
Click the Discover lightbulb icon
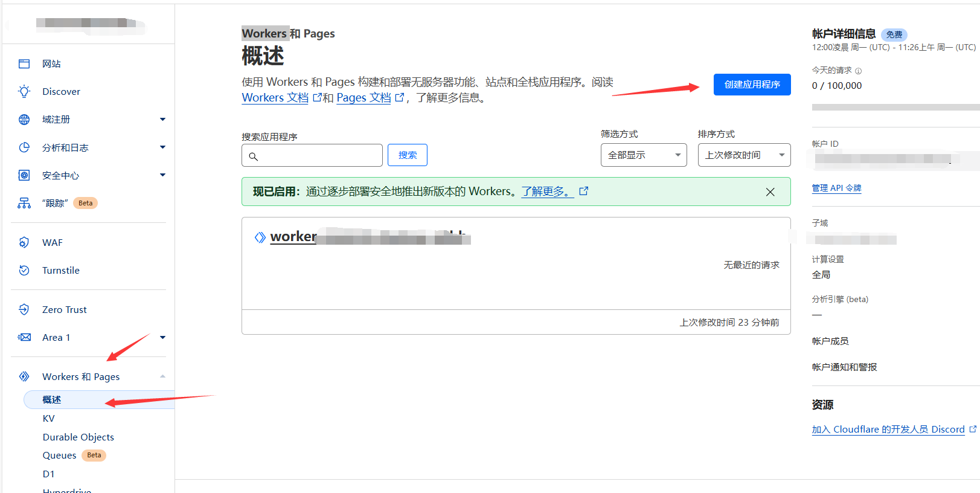24,92
